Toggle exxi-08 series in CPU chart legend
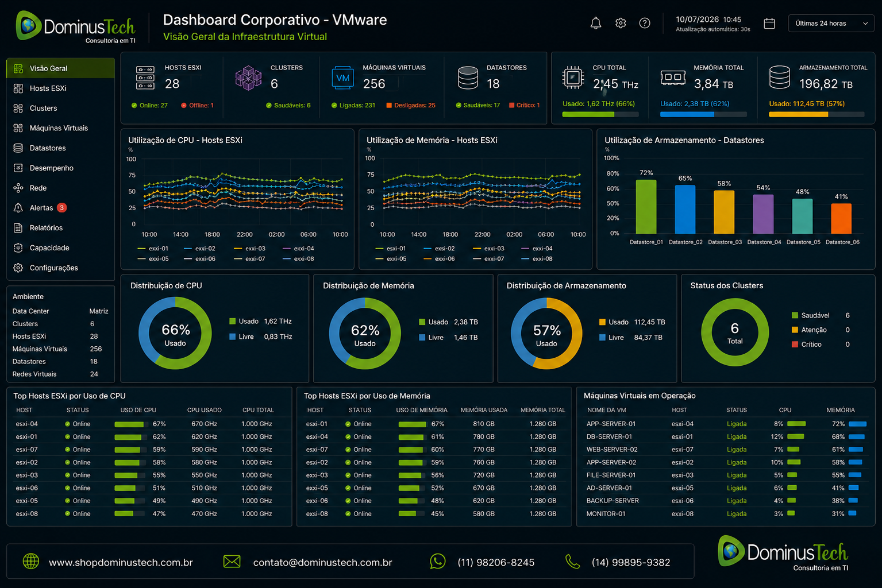Image resolution: width=882 pixels, height=588 pixels. tap(299, 259)
